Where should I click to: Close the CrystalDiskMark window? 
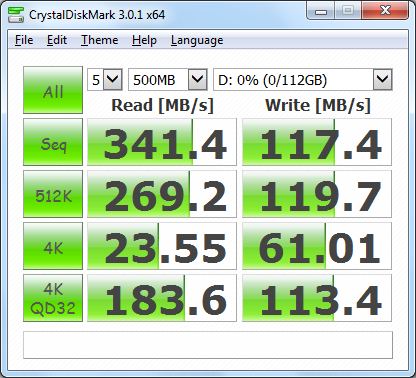point(385,11)
